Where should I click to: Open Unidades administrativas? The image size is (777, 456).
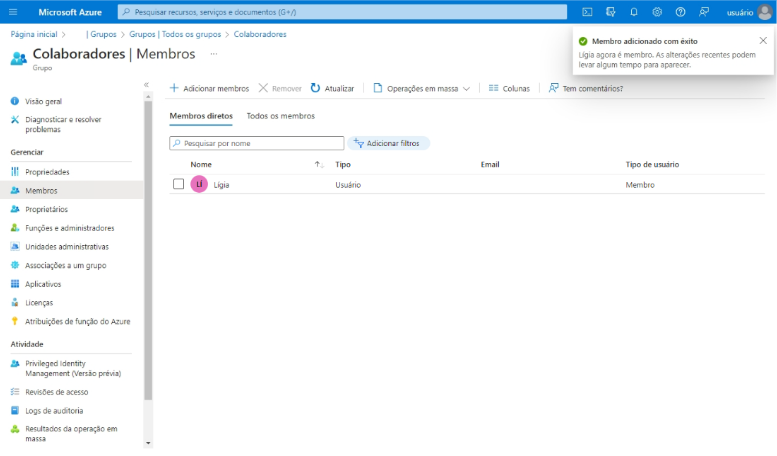67,247
